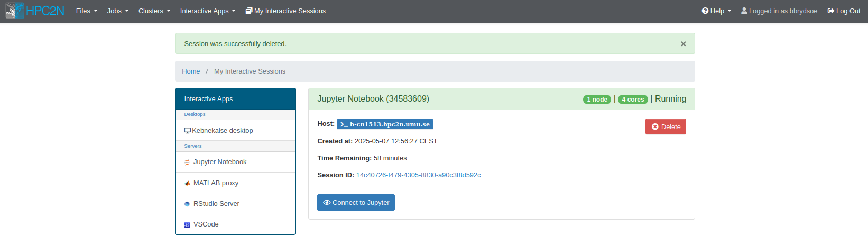
Task: Click the MATLAB logo icon
Action: (x=187, y=183)
